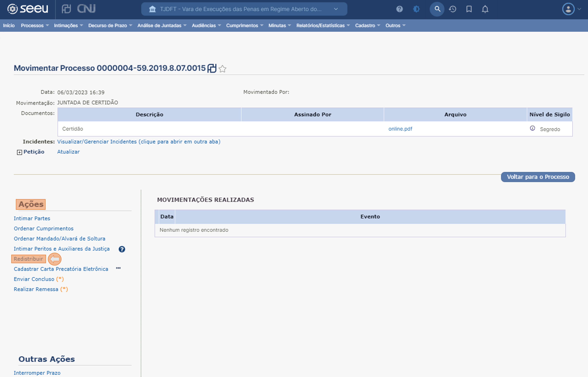The width and height of the screenshot is (588, 377).
Task: Click the Atualizar link
Action: (68, 152)
